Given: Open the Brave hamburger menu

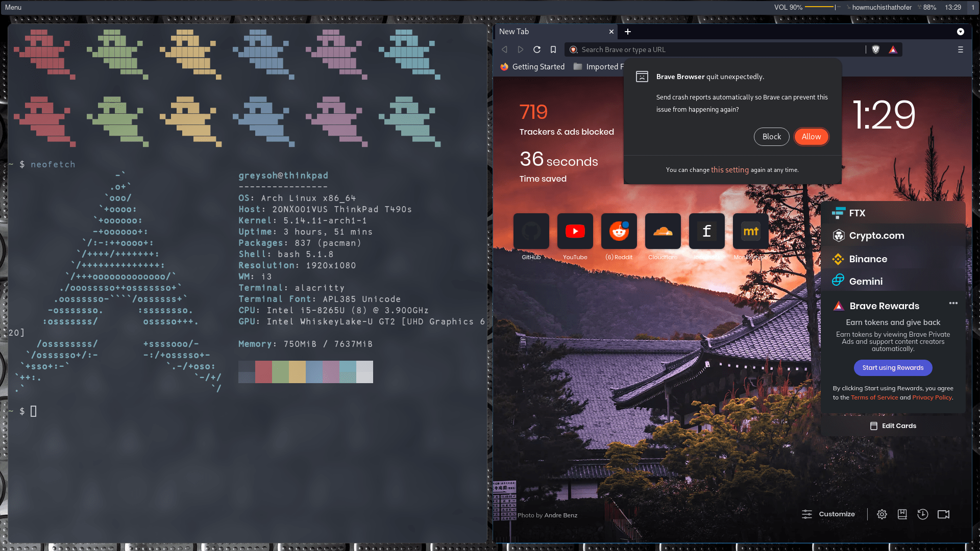Looking at the screenshot, I should point(960,49).
